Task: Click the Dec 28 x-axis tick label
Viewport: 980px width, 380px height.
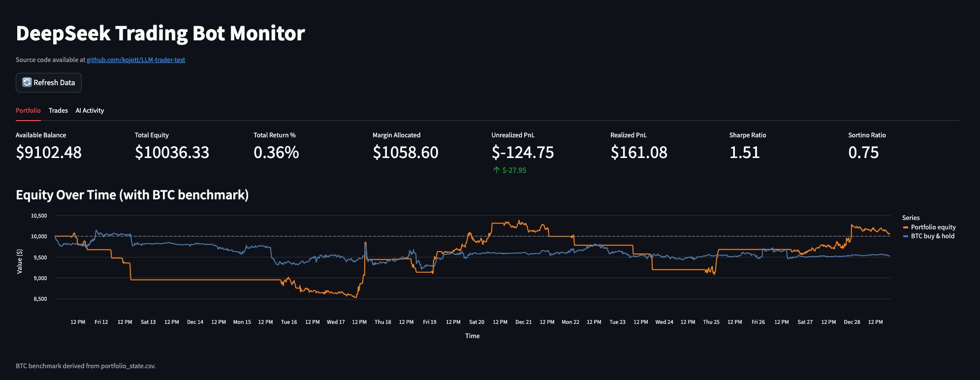Action: 852,322
